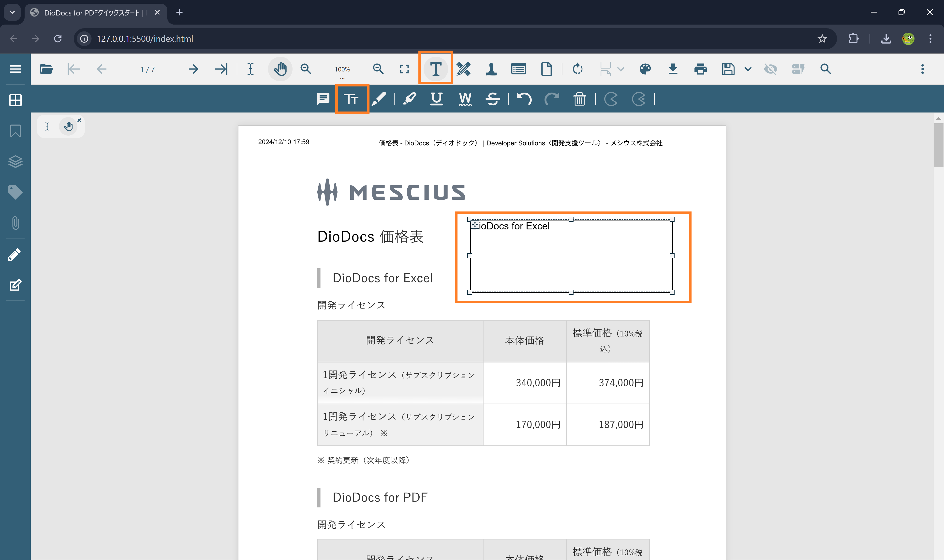Image resolution: width=944 pixels, height=560 pixels.
Task: Open the form editor list icon
Action: point(519,69)
